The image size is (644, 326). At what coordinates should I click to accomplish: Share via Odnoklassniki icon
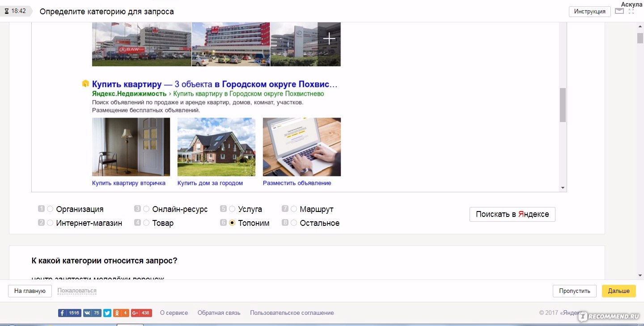(x=121, y=313)
